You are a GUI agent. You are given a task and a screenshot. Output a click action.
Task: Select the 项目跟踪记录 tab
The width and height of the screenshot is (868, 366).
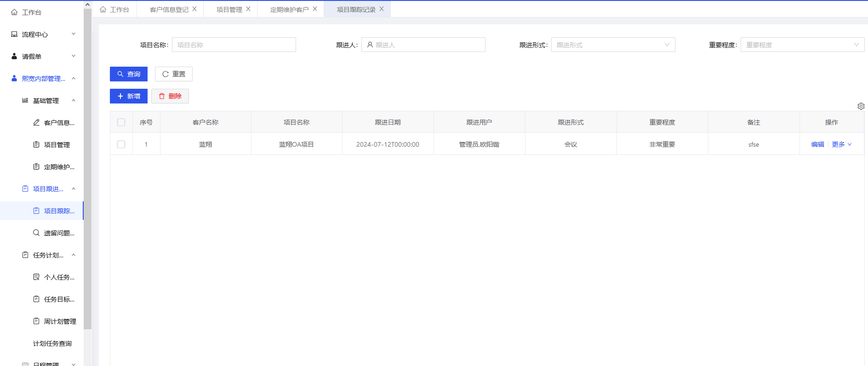point(356,10)
